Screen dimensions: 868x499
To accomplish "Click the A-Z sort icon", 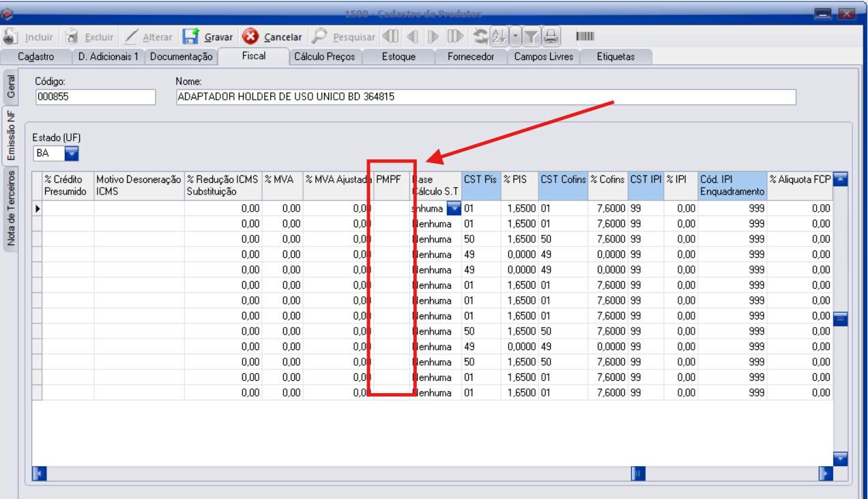I will coord(500,37).
